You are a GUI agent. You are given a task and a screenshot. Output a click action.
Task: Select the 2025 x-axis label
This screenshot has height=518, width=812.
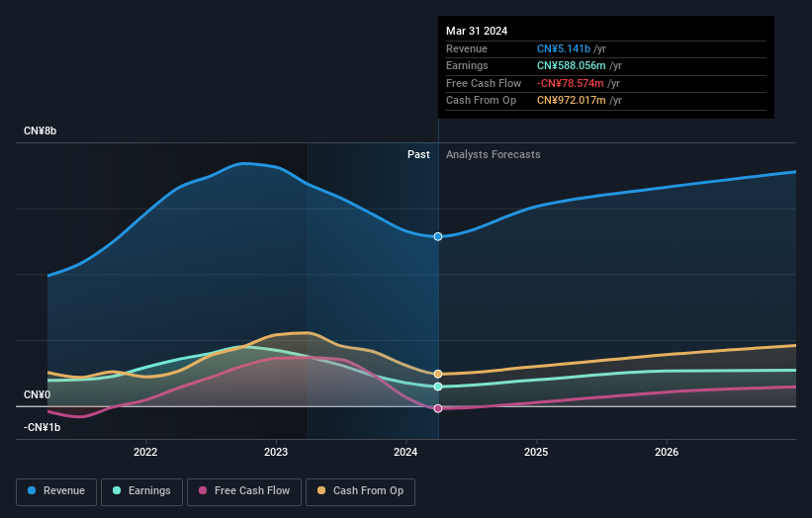(536, 452)
